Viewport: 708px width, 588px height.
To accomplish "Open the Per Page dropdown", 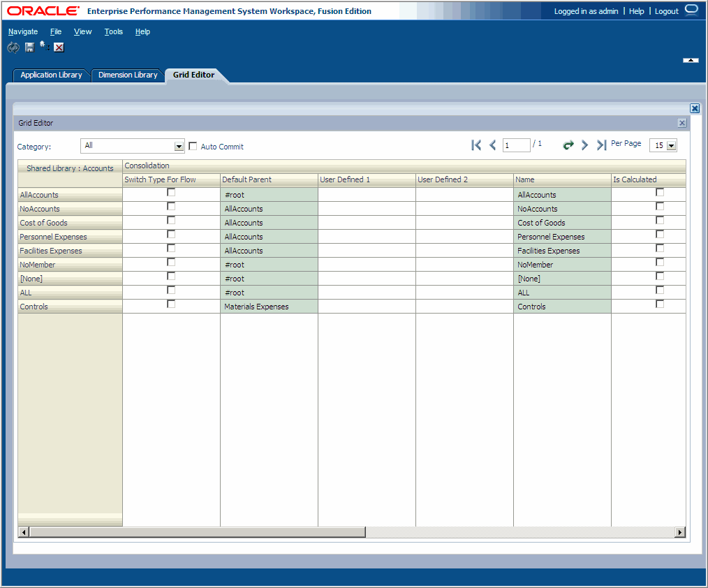I will click(x=671, y=145).
